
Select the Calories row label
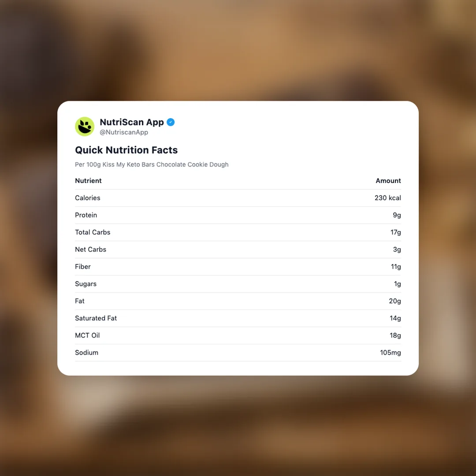[88, 198]
